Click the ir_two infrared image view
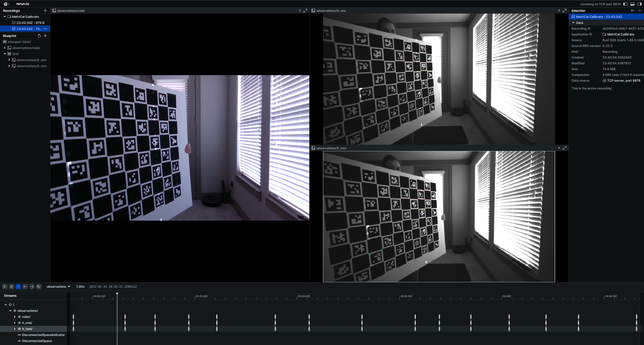644x345 pixels. pyautogui.click(x=439, y=216)
